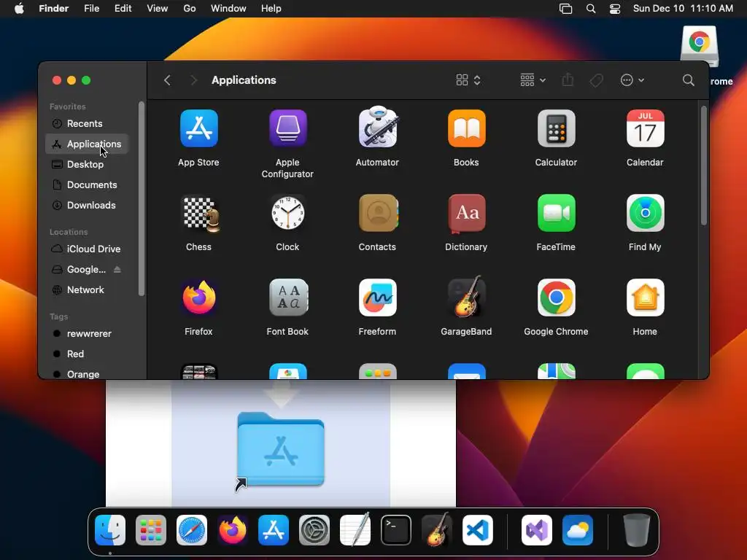Viewport: 747px width, 560px height.
Task: Go forward with the right chevron
Action: coord(193,80)
